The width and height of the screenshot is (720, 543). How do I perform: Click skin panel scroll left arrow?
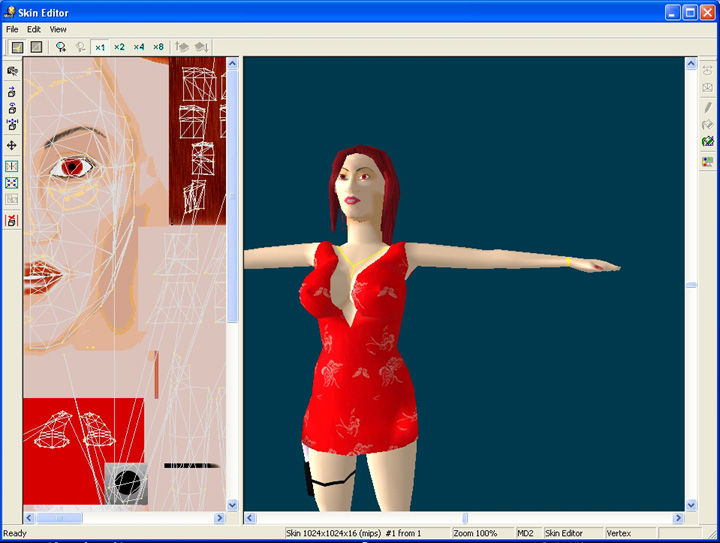(29, 518)
